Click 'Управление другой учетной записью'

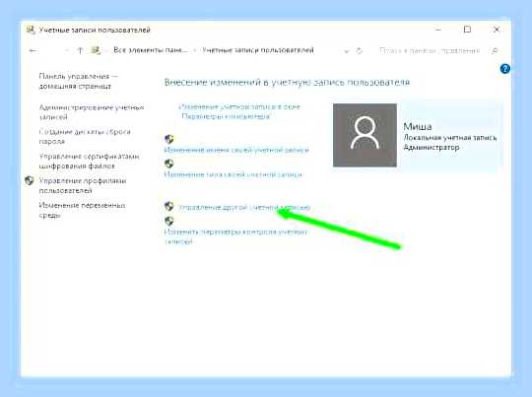click(244, 207)
